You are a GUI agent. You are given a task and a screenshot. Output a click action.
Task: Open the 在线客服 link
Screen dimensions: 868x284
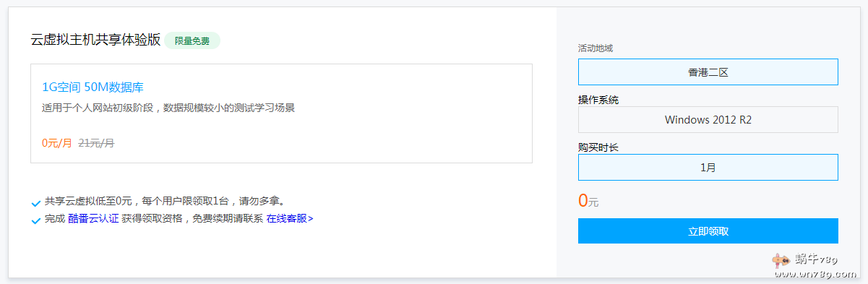[290, 218]
